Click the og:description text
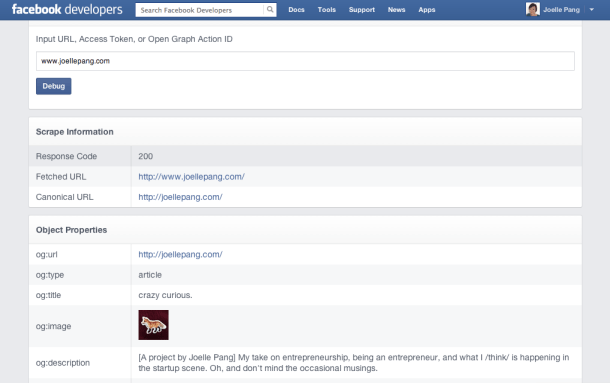The image size is (610, 383). (x=354, y=363)
